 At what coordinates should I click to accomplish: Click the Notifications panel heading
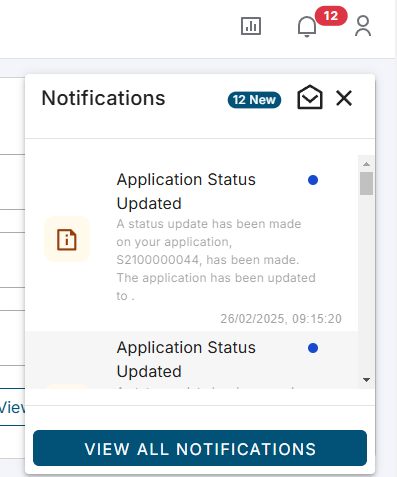point(103,98)
